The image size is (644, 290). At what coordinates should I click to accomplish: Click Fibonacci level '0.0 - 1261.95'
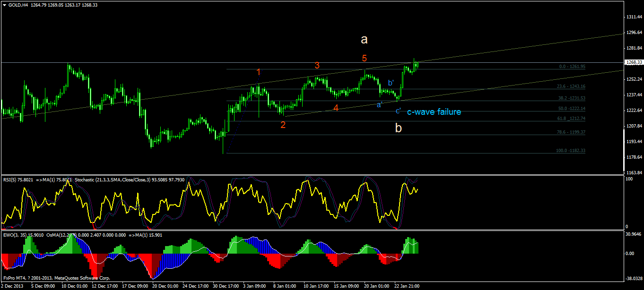tap(572, 67)
